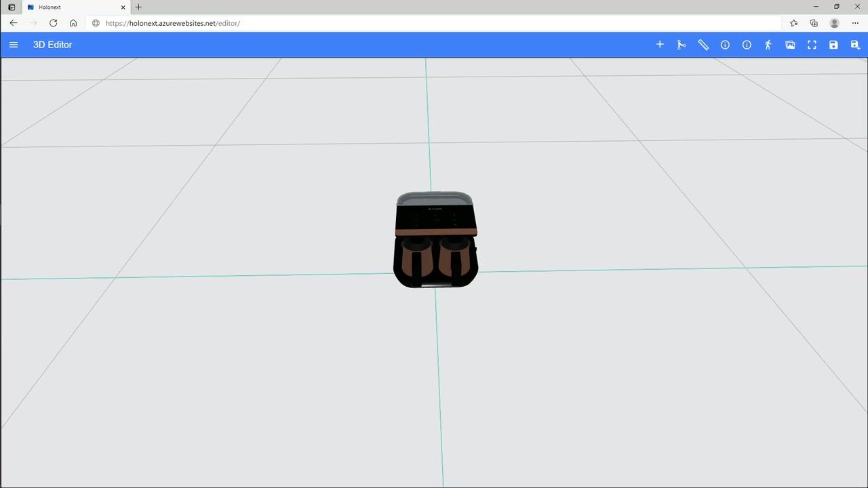
Task: Select the coffee maker 3D model
Action: point(435,240)
